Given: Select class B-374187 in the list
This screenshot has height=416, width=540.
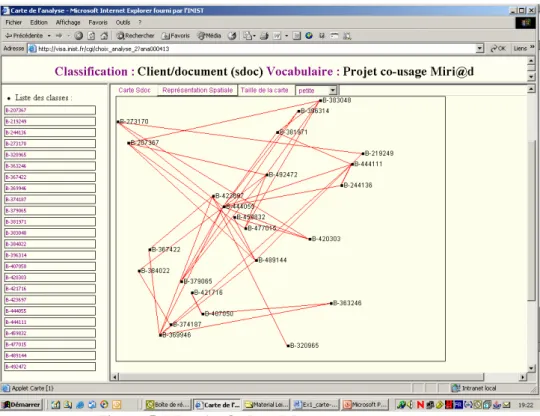Looking at the screenshot, I should 50,199.
